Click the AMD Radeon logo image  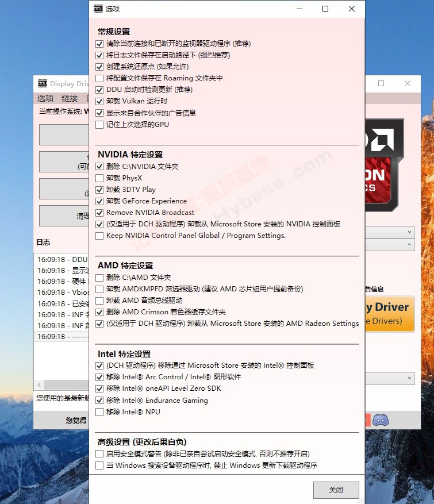(384, 165)
